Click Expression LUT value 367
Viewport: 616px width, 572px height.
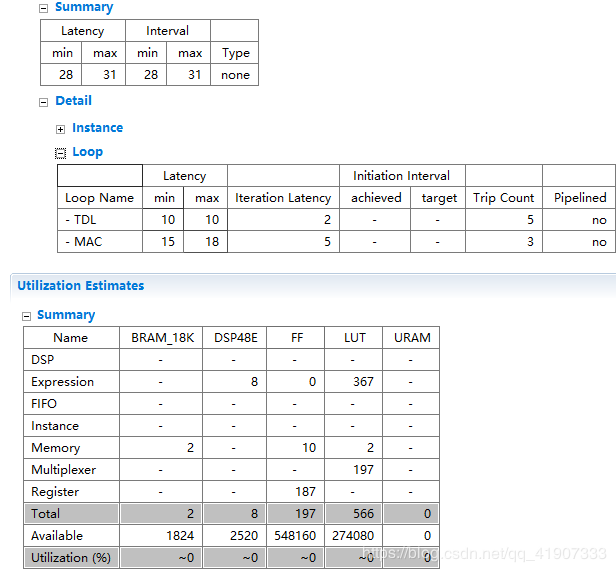click(x=354, y=381)
